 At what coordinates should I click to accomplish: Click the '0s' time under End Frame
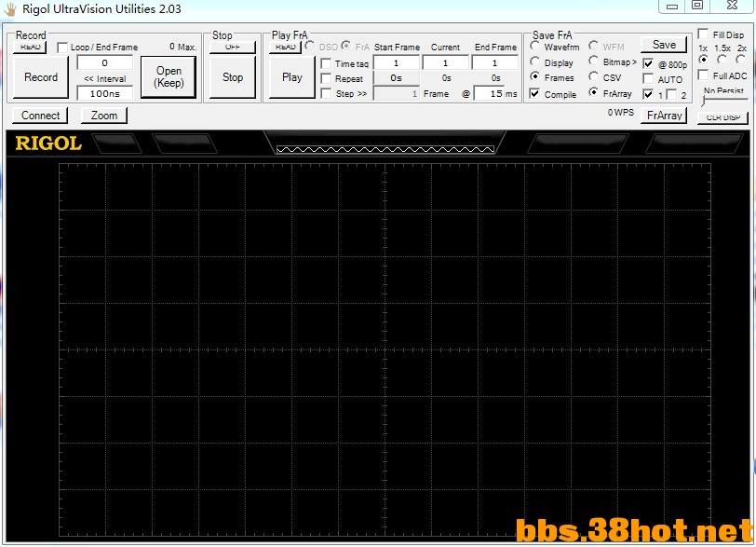click(495, 78)
